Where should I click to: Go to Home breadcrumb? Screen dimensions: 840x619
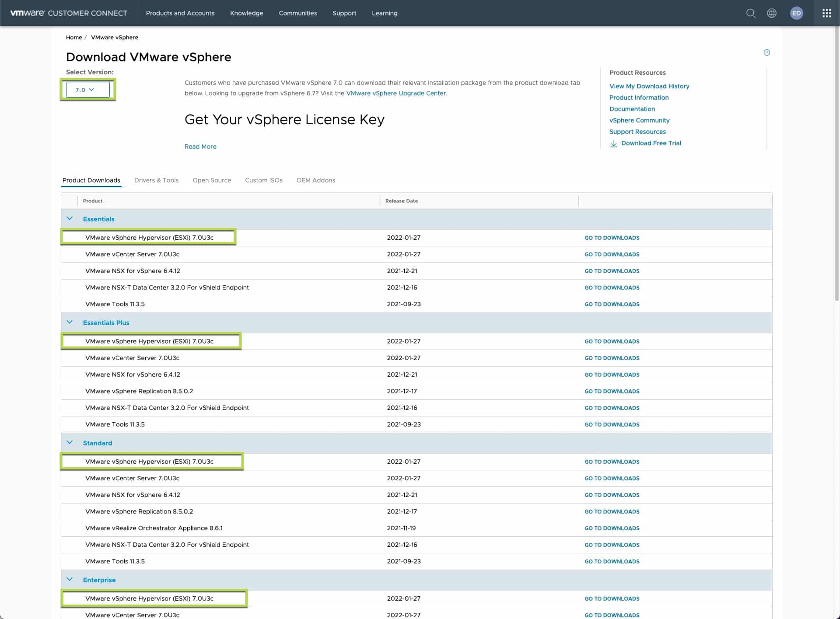(x=74, y=38)
